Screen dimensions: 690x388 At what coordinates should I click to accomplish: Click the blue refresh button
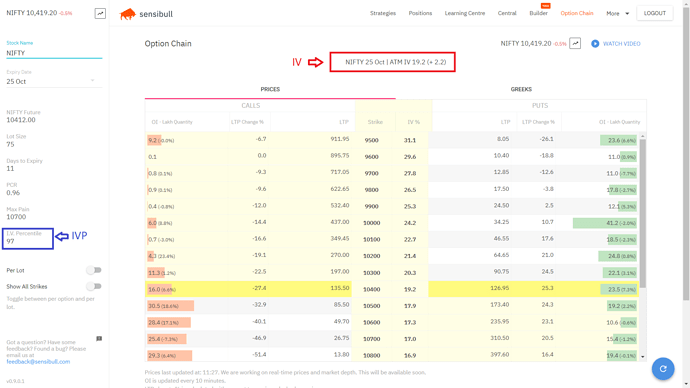[663, 369]
